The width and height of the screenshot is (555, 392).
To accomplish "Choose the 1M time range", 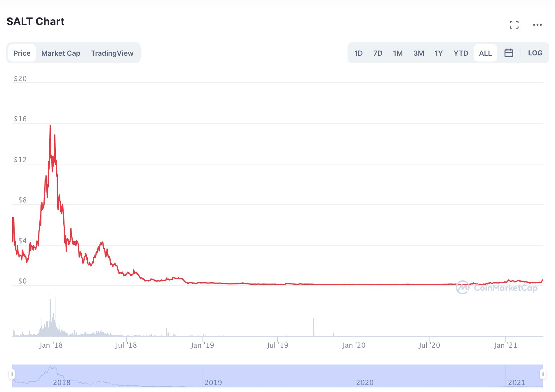I will pyautogui.click(x=398, y=53).
